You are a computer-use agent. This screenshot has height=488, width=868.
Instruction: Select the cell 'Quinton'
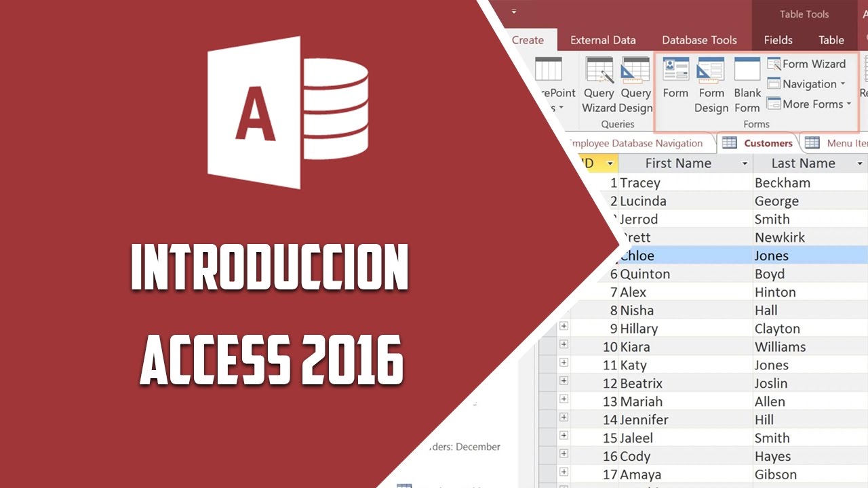(x=686, y=274)
